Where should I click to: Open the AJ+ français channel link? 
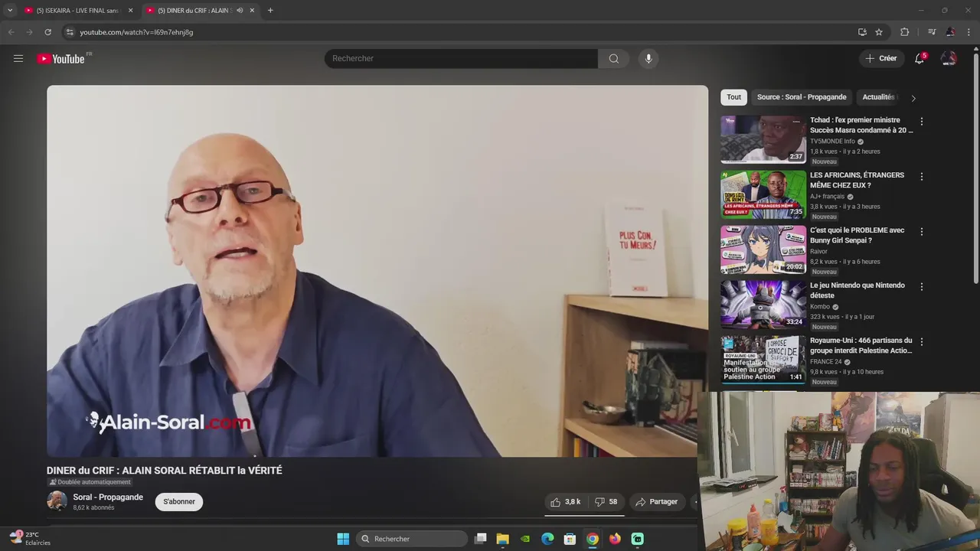coord(827,197)
